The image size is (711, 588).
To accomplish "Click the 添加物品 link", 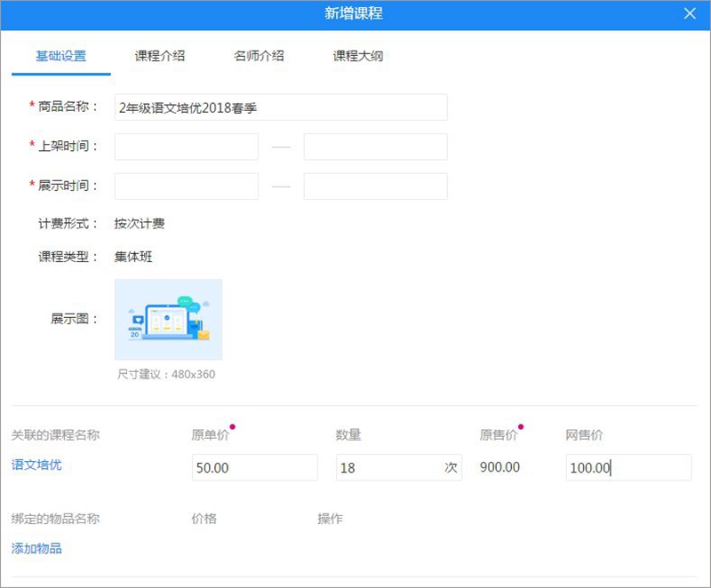I will (x=36, y=548).
